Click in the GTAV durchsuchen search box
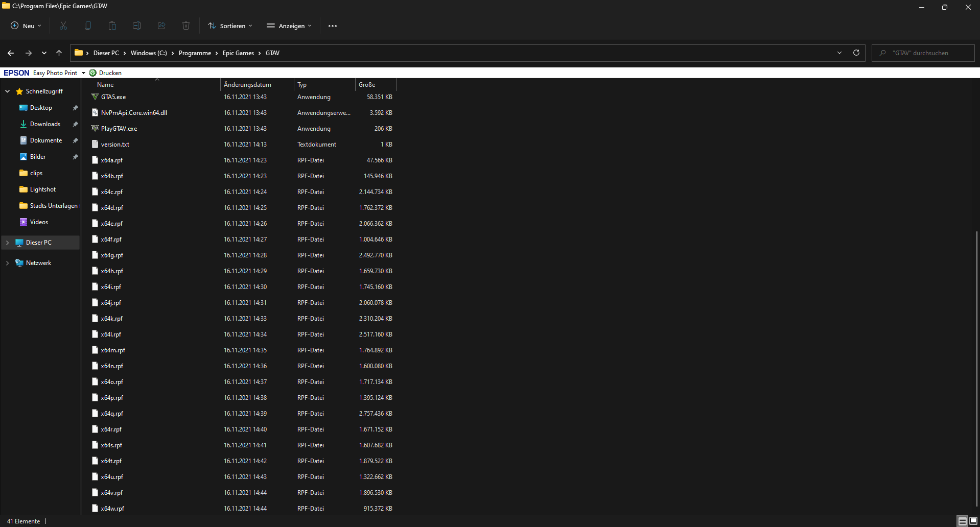This screenshot has height=527, width=980. (923, 53)
